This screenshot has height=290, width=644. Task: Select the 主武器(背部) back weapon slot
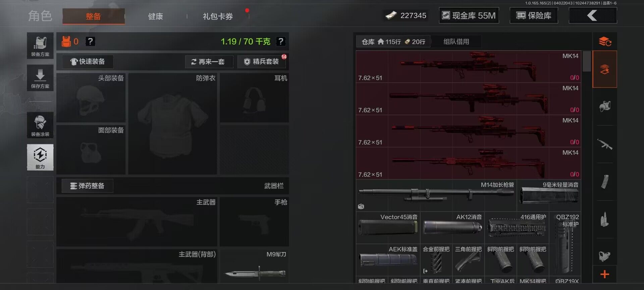(x=137, y=266)
